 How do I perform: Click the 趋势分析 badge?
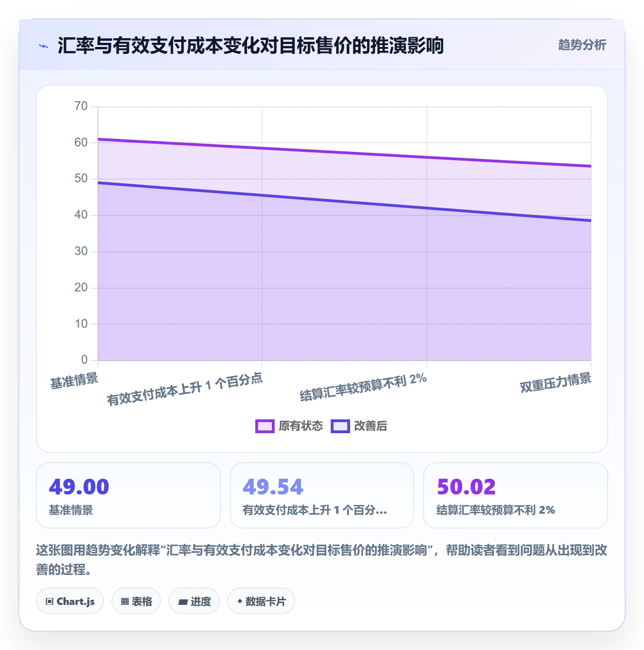582,45
